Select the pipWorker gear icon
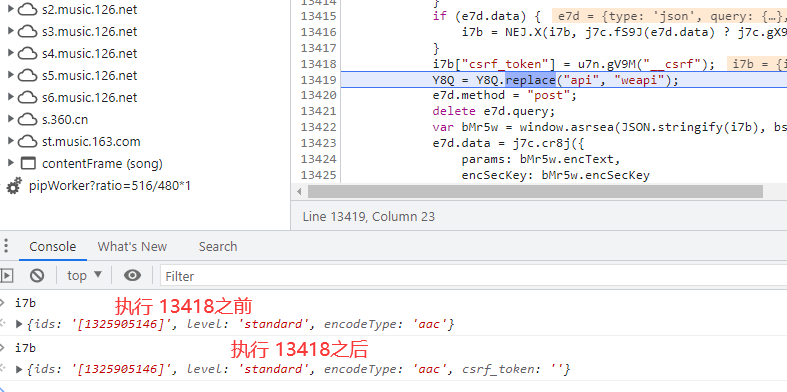Viewport: 787px width, 392px height. tap(14, 186)
